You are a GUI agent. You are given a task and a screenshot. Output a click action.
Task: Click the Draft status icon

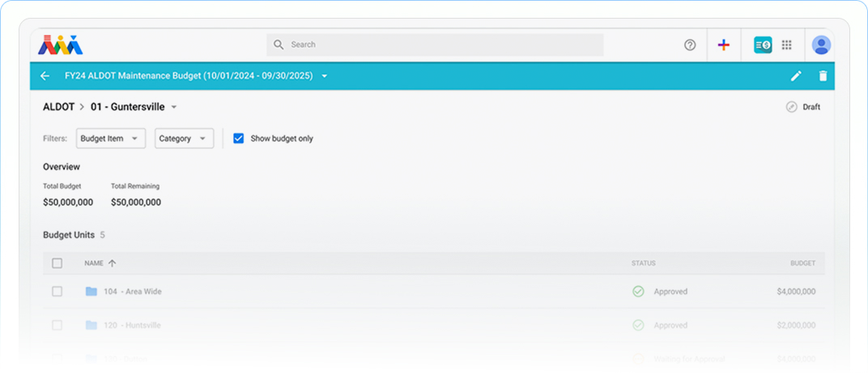(792, 107)
